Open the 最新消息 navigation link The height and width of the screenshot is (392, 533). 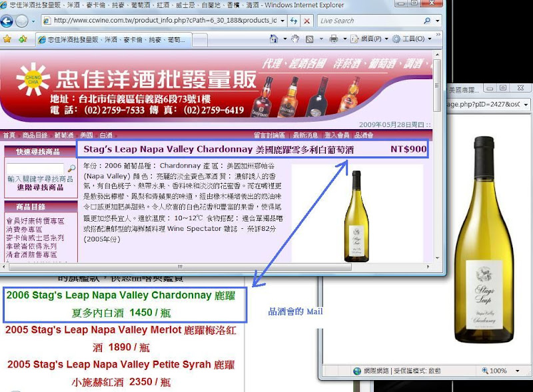coord(305,135)
